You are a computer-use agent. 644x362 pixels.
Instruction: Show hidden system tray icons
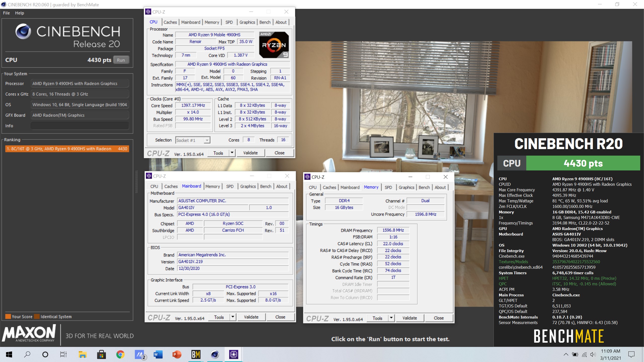(x=566, y=354)
